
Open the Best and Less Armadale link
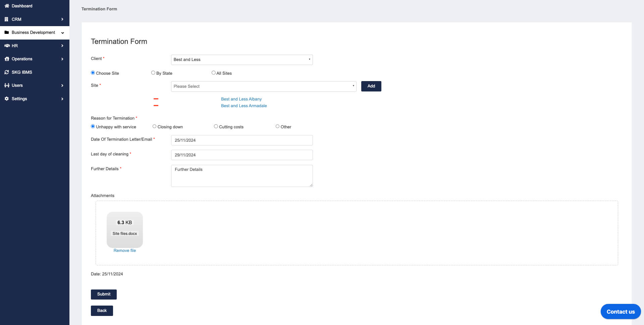pyautogui.click(x=244, y=106)
